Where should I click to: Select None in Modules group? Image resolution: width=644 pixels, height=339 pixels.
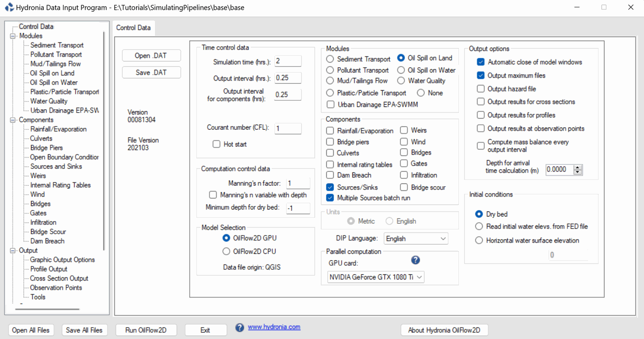pos(421,93)
